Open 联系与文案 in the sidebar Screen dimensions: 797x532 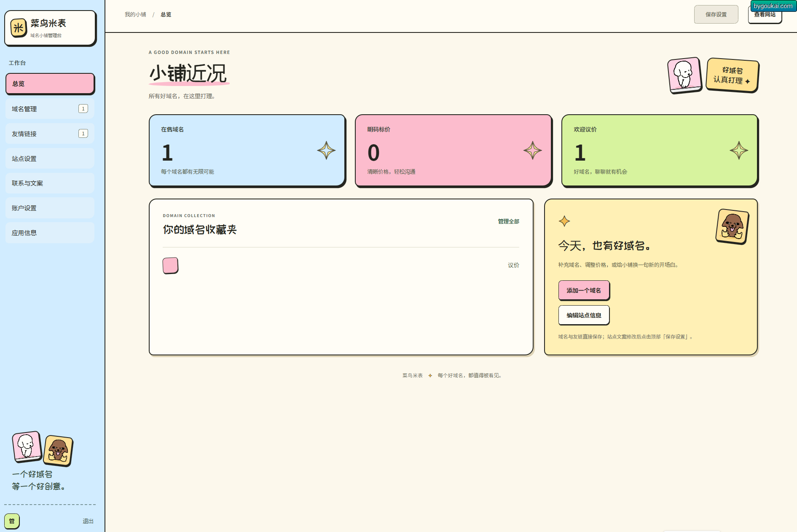(x=50, y=183)
